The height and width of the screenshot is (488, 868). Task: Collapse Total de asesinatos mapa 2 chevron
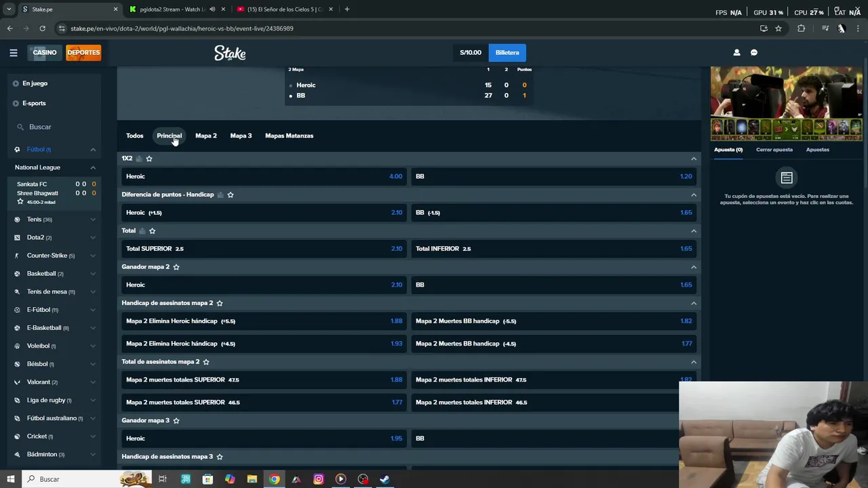point(693,362)
